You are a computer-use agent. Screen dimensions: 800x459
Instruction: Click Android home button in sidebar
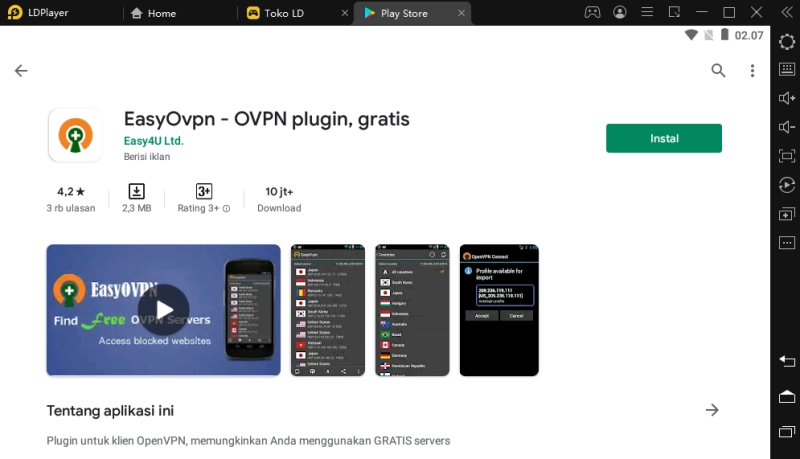click(786, 396)
